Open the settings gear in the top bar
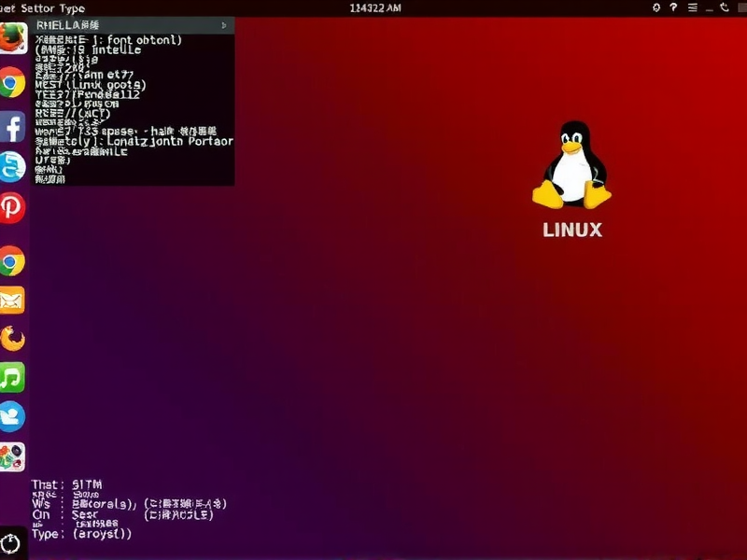Image resolution: width=747 pixels, height=560 pixels. point(656,7)
